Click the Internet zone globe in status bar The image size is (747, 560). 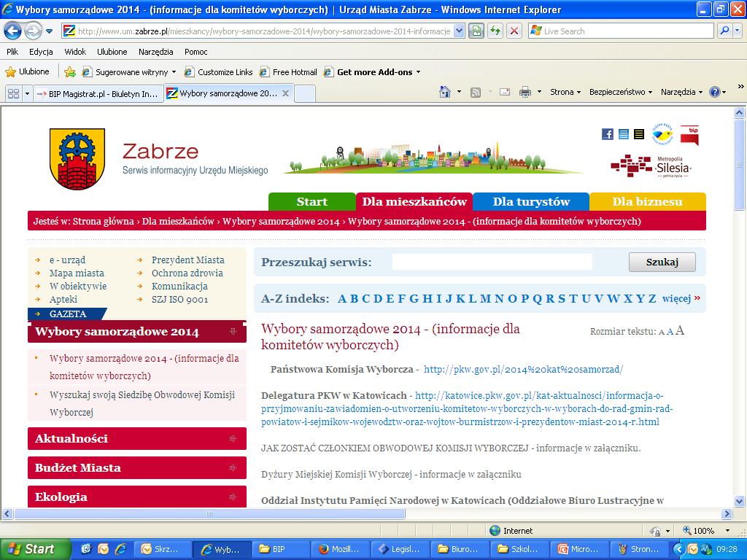coord(495,531)
